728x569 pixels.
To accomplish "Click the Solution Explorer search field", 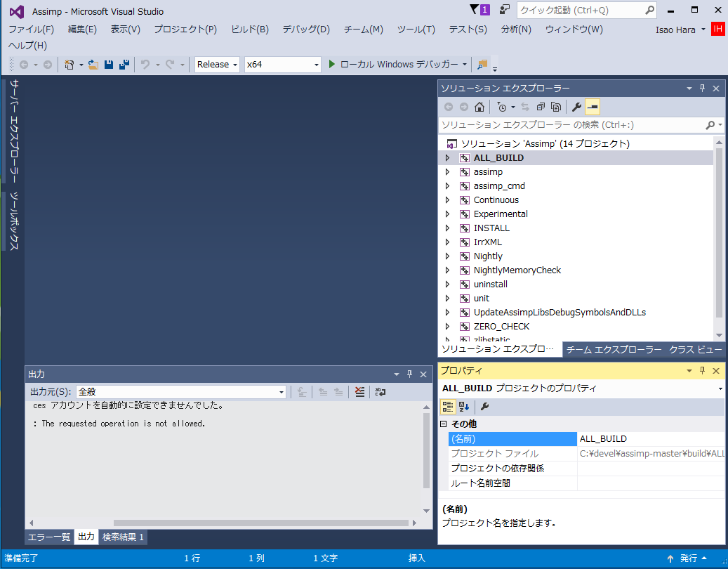I will coord(572,125).
